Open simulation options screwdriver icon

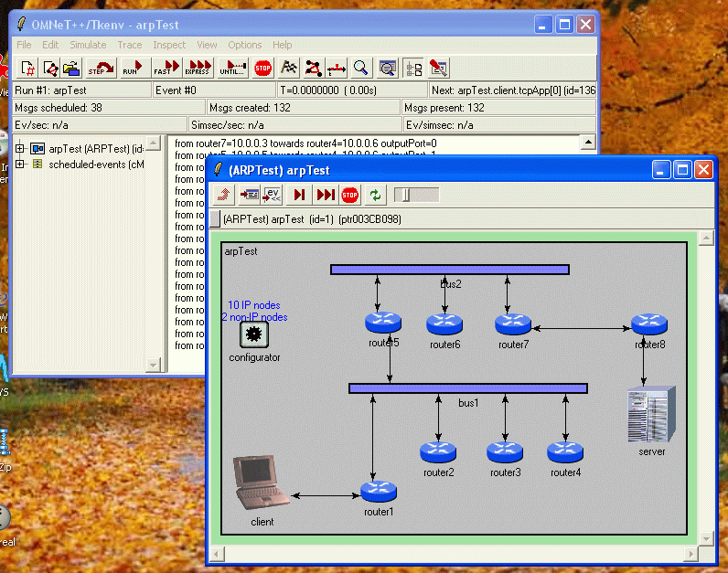tap(438, 69)
